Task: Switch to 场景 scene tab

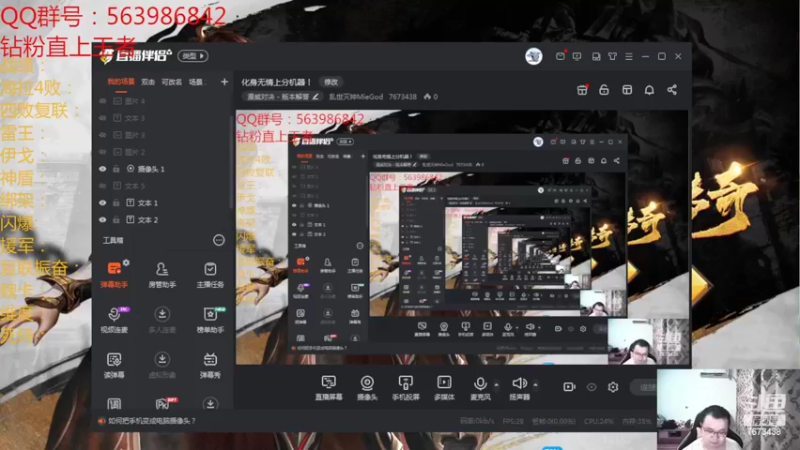Action: tap(195, 82)
